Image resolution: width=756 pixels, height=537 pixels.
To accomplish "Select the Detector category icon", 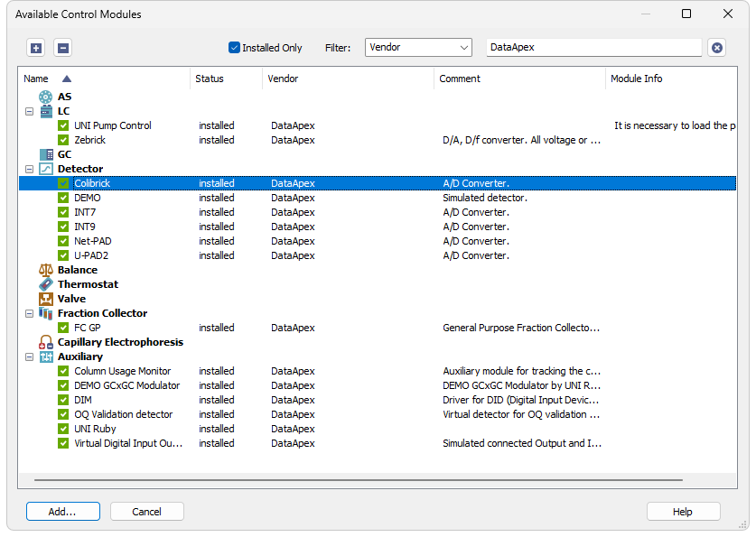I will [x=46, y=169].
